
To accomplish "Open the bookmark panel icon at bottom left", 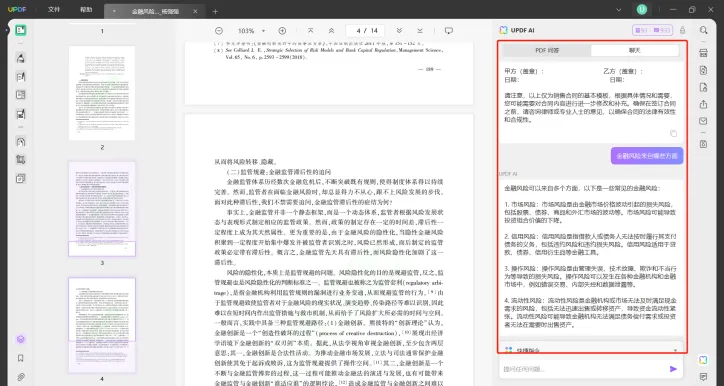I will tap(20, 358).
